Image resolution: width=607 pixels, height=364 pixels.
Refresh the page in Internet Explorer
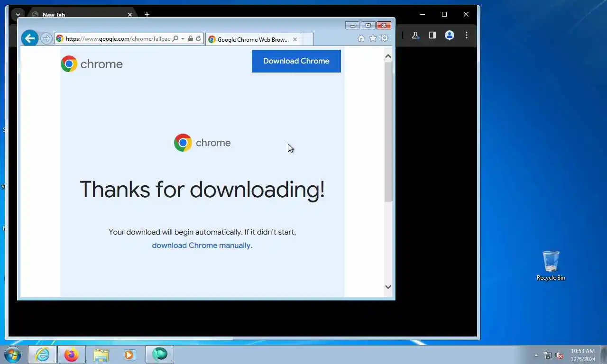[x=198, y=39]
